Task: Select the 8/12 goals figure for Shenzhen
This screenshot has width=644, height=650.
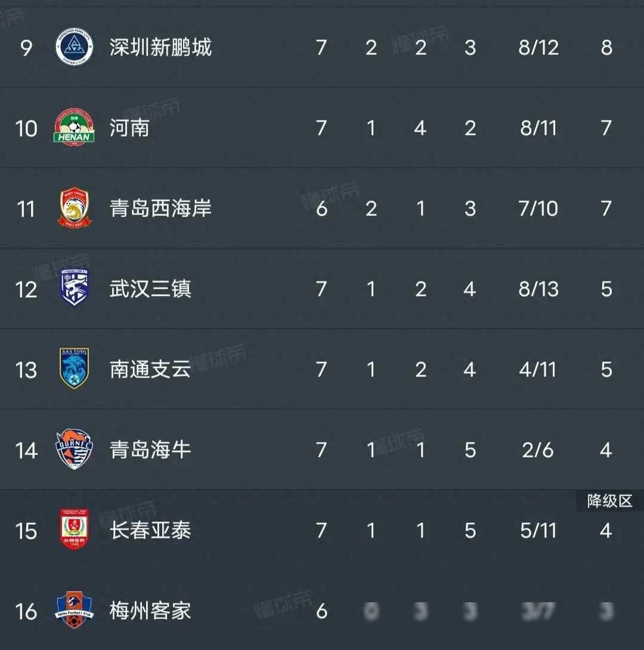Action: 538,48
